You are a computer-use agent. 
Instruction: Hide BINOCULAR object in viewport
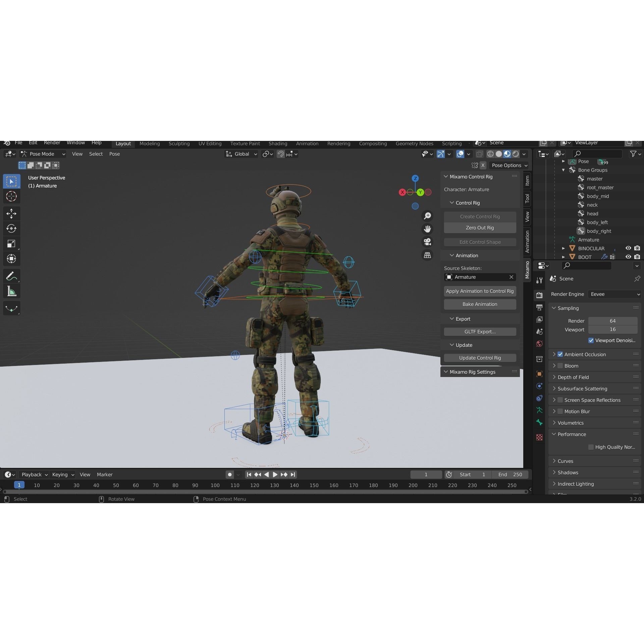coord(628,248)
